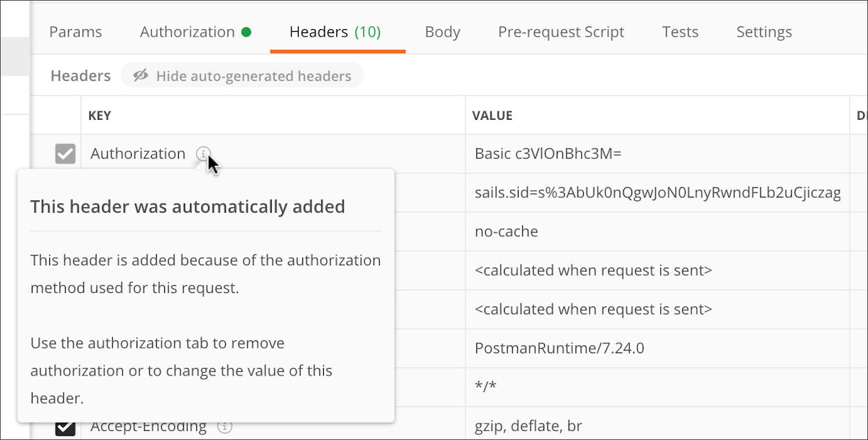Switch to the Tests tab
The height and width of the screenshot is (440, 868).
tap(679, 31)
